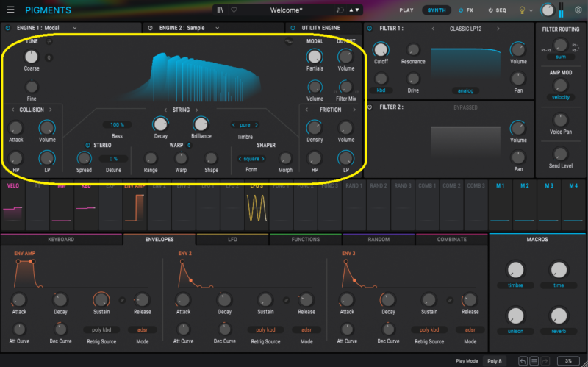Adjust the Filter 1 Cutoff knob
Screen dimensions: 588x367
(x=381, y=50)
